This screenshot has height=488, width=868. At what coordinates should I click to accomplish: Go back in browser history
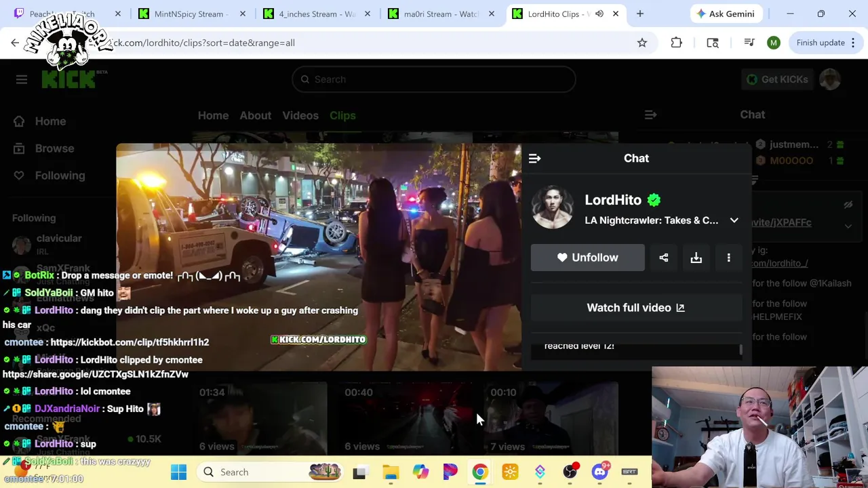pyautogui.click(x=15, y=43)
